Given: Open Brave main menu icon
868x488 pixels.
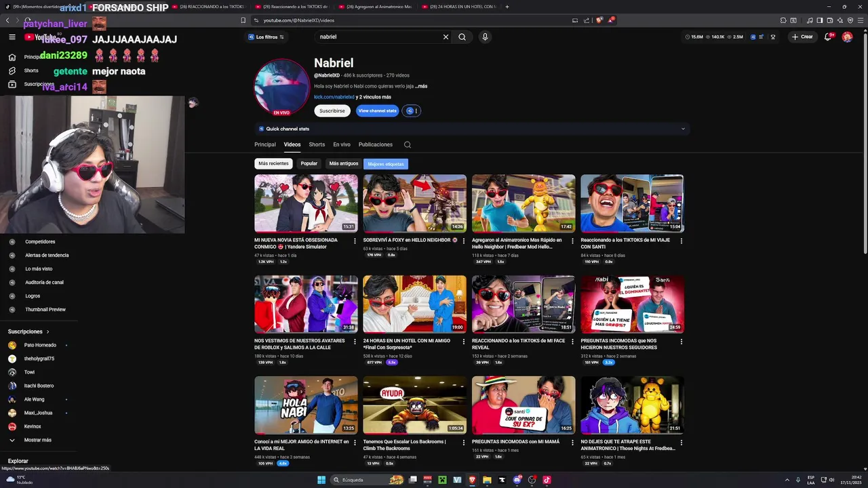Looking at the screenshot, I should [x=860, y=20].
